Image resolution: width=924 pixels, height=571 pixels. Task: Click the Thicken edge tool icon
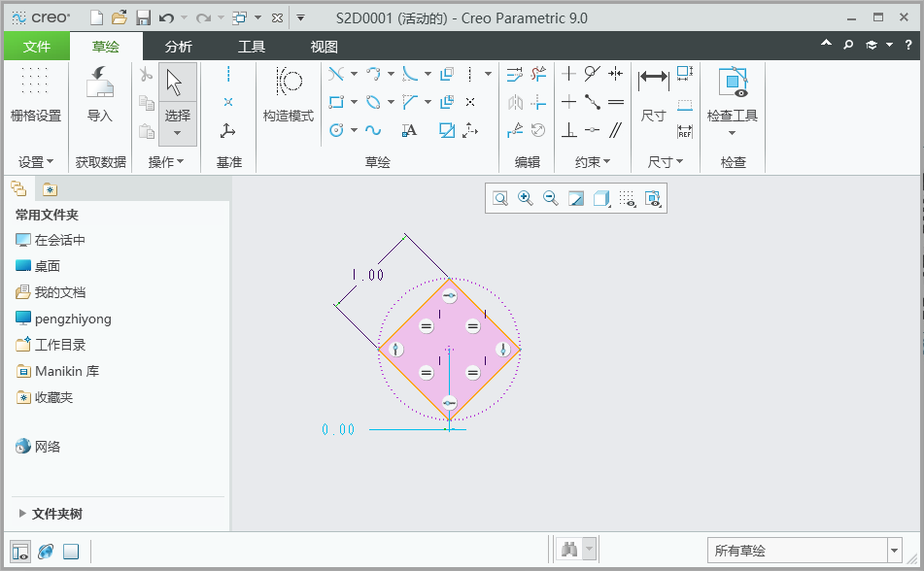tap(447, 102)
